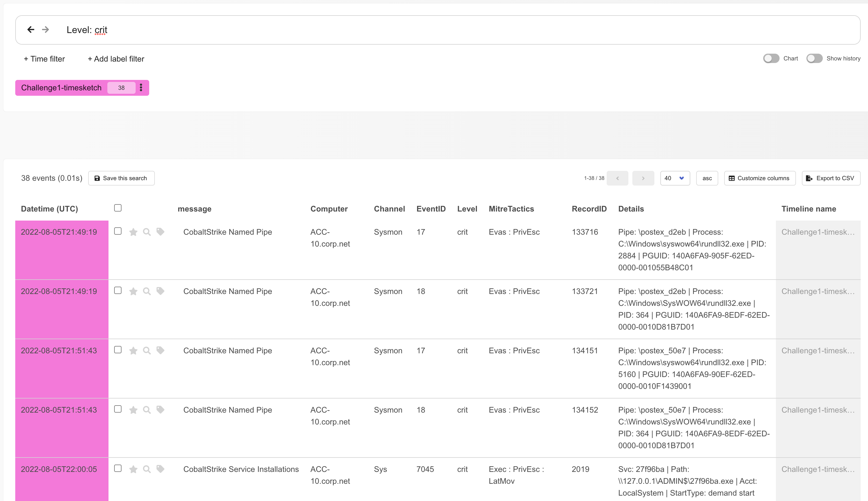The height and width of the screenshot is (501, 868).
Task: Click the next page arrow in pagination
Action: coord(643,178)
